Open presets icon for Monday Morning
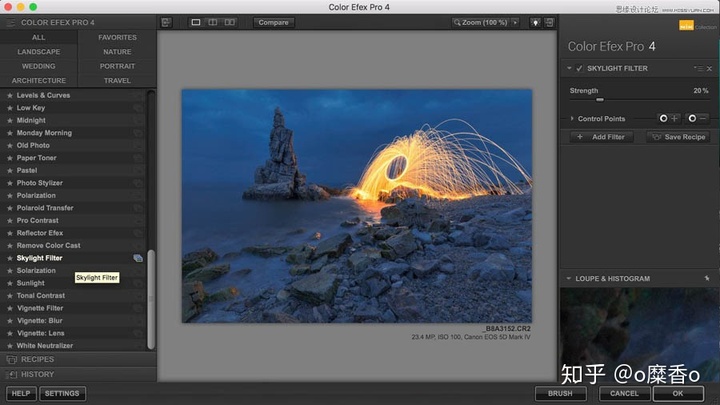Viewport: 720px width, 405px height. (x=138, y=133)
